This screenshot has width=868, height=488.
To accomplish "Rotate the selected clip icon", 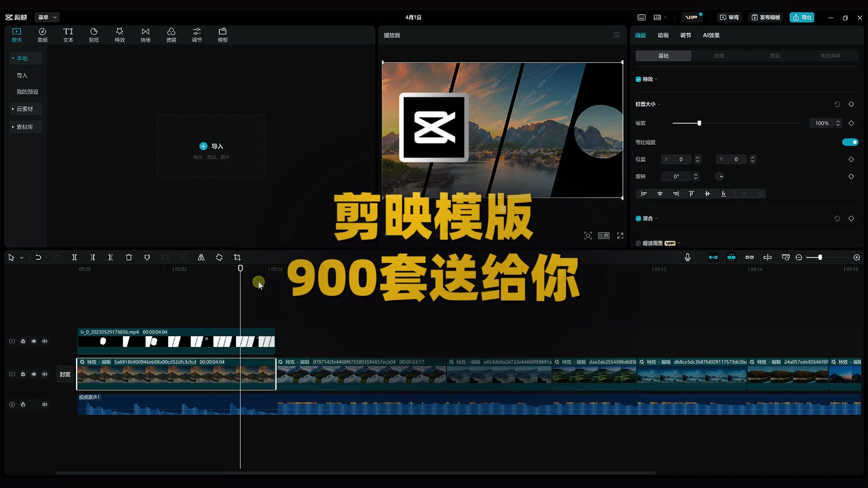I will (x=219, y=258).
